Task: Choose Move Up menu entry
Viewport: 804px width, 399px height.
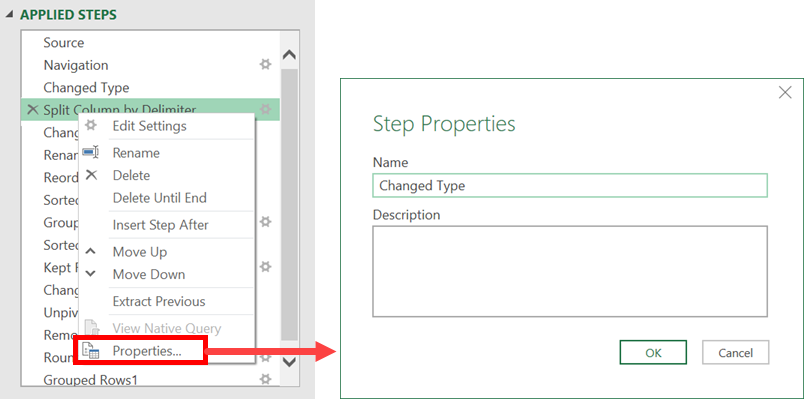Action: (x=139, y=252)
